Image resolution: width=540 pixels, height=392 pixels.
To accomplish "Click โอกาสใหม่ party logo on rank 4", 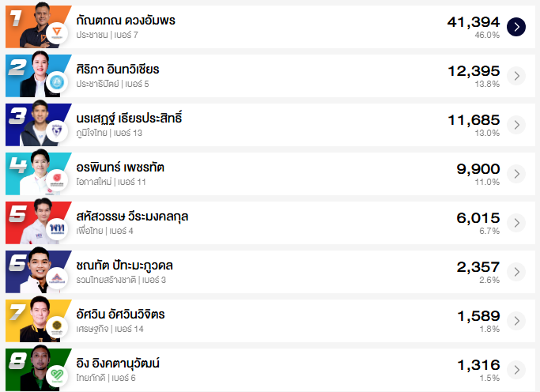I will 57,180.
